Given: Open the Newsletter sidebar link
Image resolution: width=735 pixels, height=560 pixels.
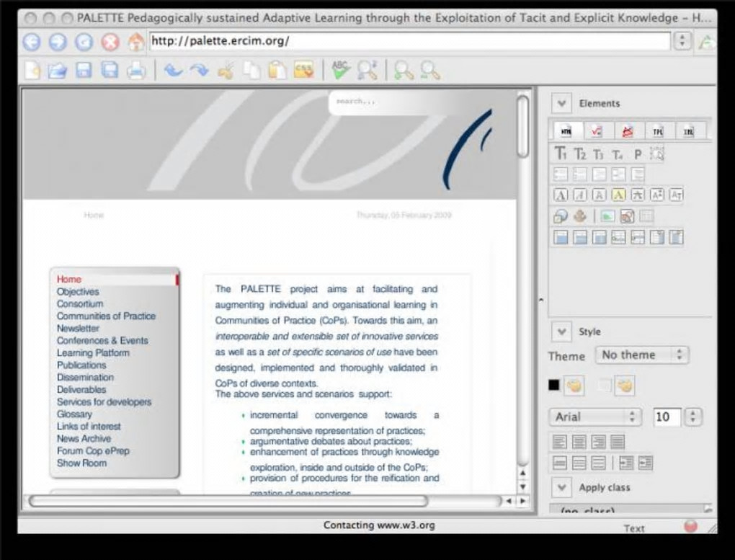Looking at the screenshot, I should 78,329.
